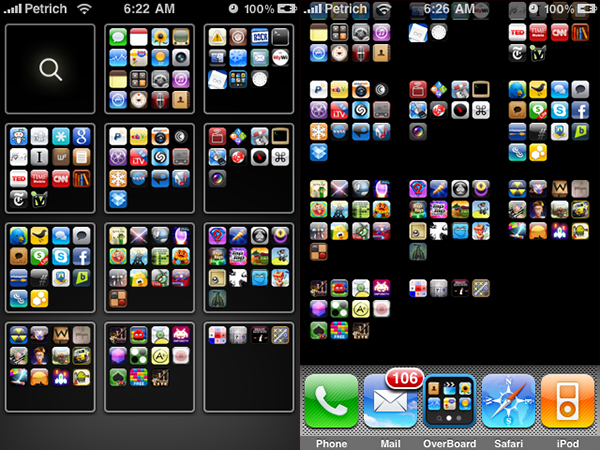The image size is (600, 450).
Task: Open the Spotlight search page with magnifier icon
Action: [50, 69]
